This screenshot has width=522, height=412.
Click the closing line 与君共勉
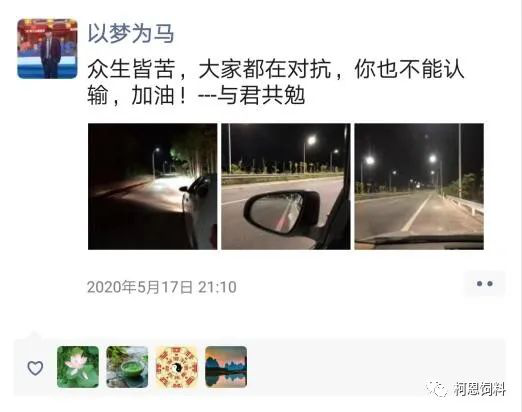pos(261,95)
